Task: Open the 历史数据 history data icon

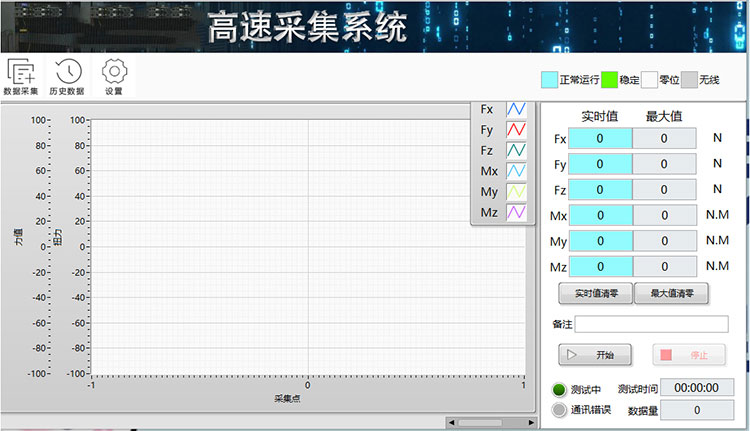Action: coord(67,72)
